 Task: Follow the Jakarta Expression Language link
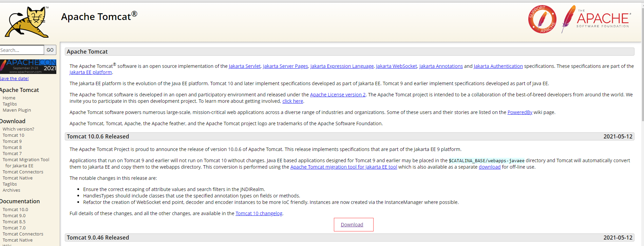342,66
